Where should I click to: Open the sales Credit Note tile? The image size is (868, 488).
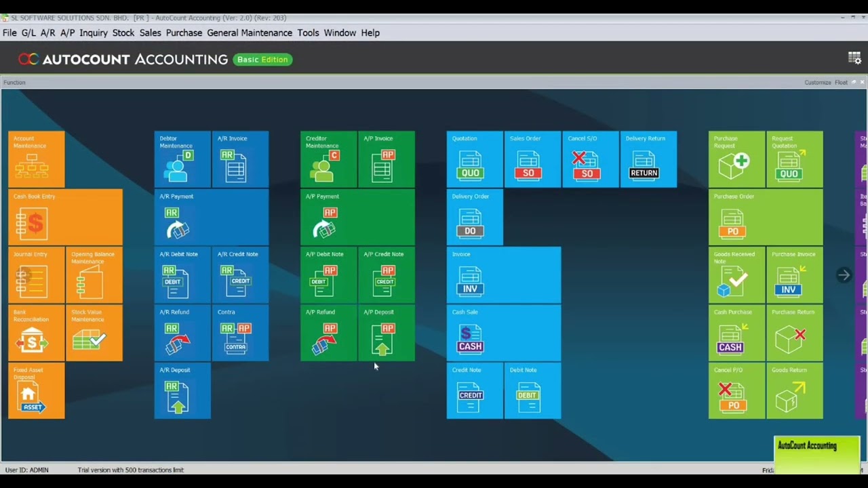(x=475, y=390)
